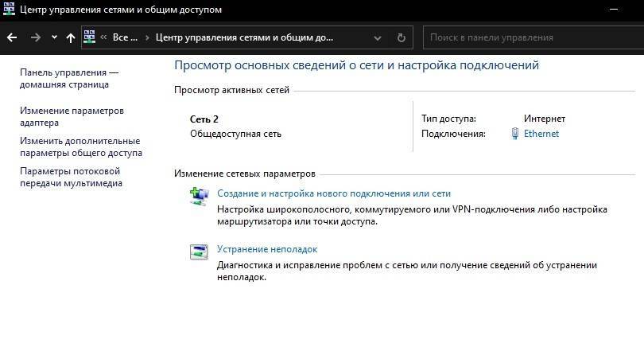
Task: Click the back navigation arrow
Action: (11, 37)
